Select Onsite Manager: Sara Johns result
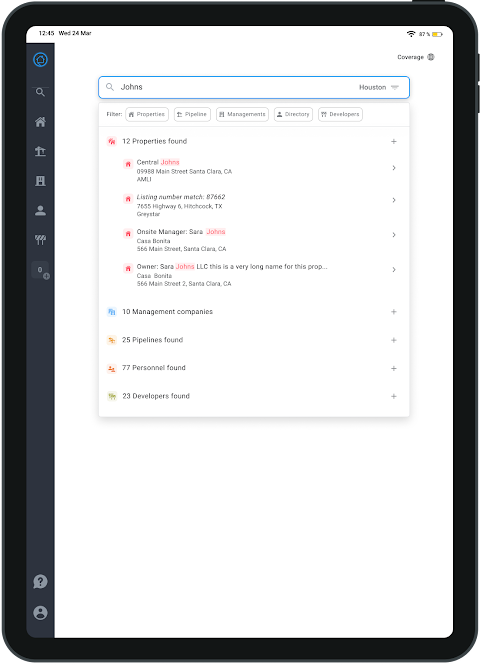The image size is (480, 665). (260, 240)
